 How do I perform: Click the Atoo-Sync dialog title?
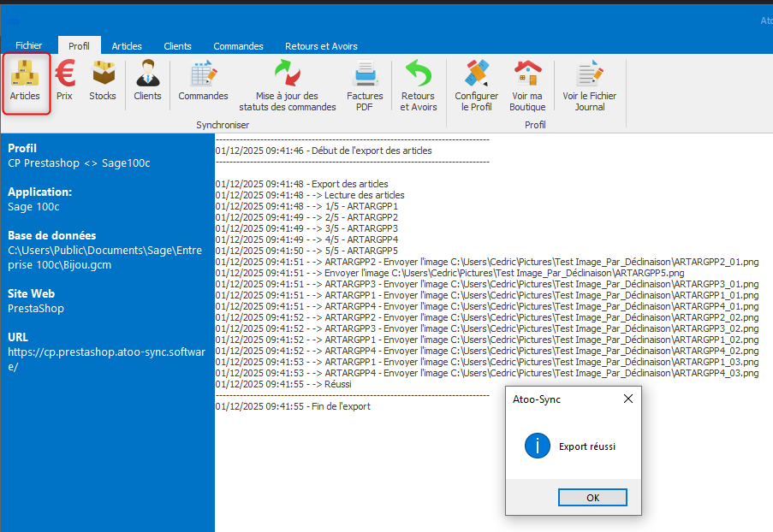537,399
